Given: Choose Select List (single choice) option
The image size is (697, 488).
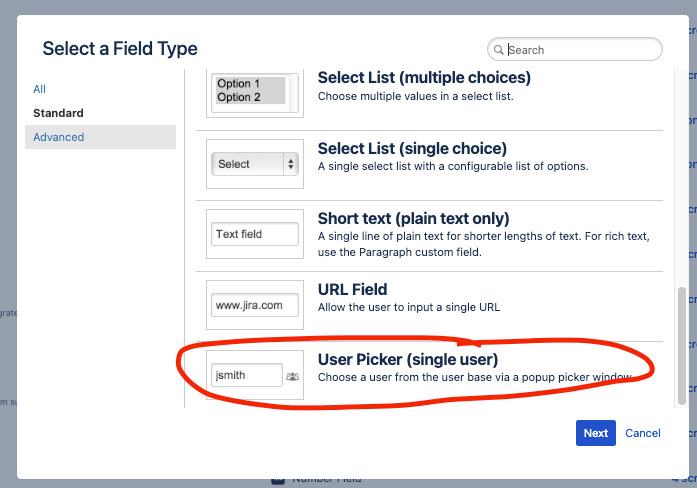Looking at the screenshot, I should click(412, 148).
